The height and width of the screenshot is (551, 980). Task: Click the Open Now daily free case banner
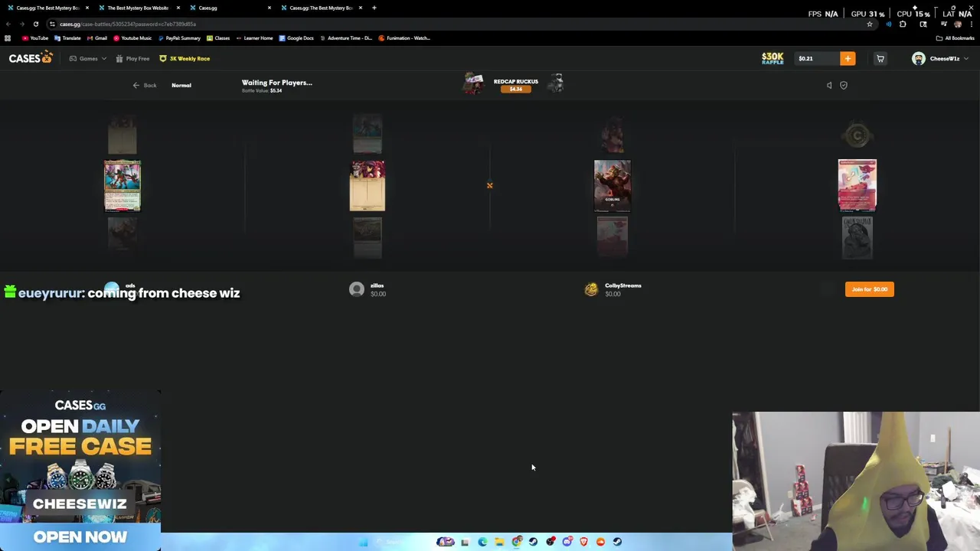click(80, 536)
